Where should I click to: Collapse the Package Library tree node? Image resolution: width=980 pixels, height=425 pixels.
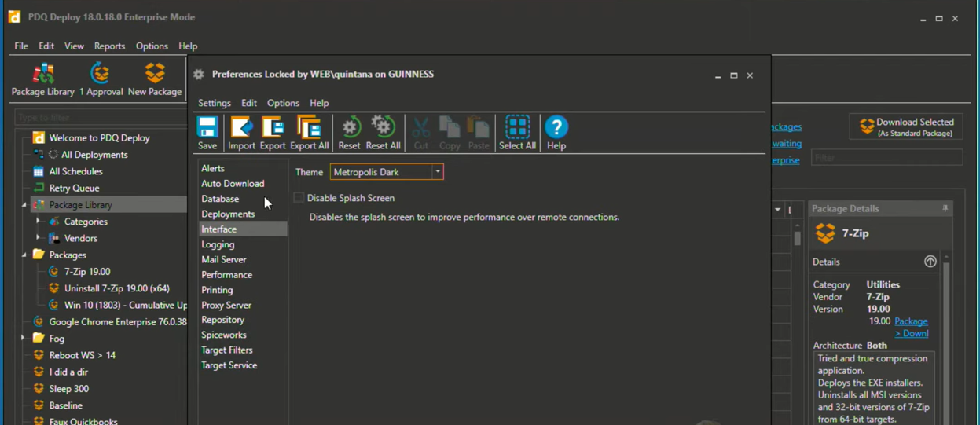24,205
